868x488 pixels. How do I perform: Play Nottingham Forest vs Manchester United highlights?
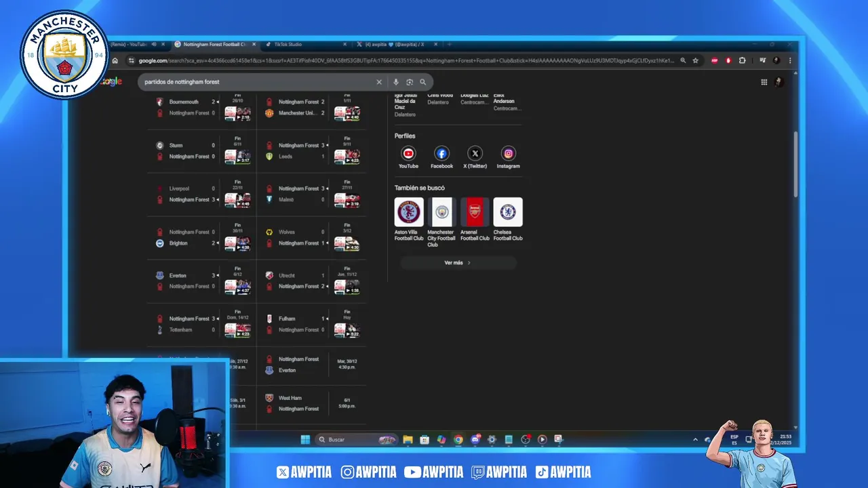(347, 113)
